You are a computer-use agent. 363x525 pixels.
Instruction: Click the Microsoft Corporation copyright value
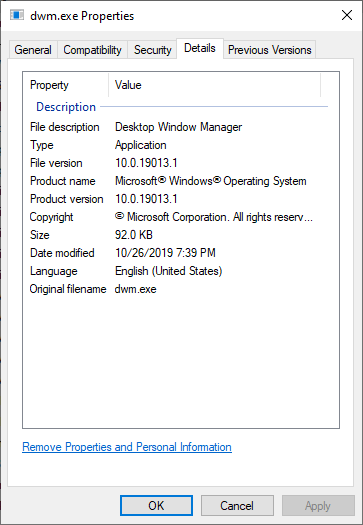point(214,217)
